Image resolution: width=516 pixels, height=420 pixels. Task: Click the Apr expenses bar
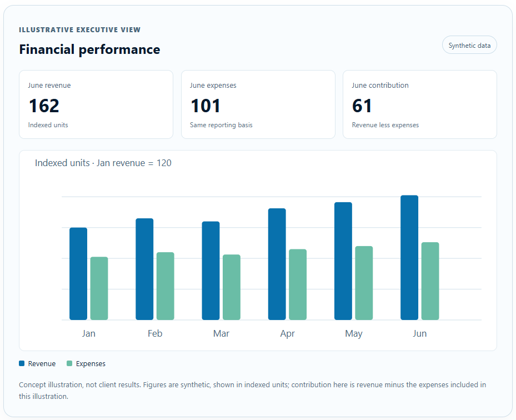[x=298, y=284]
